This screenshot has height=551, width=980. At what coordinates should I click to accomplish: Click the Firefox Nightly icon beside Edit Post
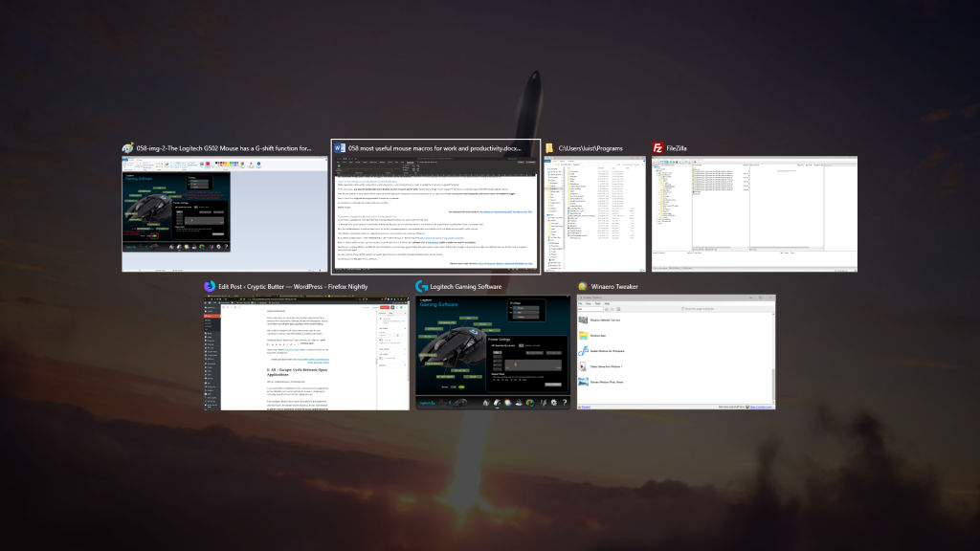click(210, 286)
